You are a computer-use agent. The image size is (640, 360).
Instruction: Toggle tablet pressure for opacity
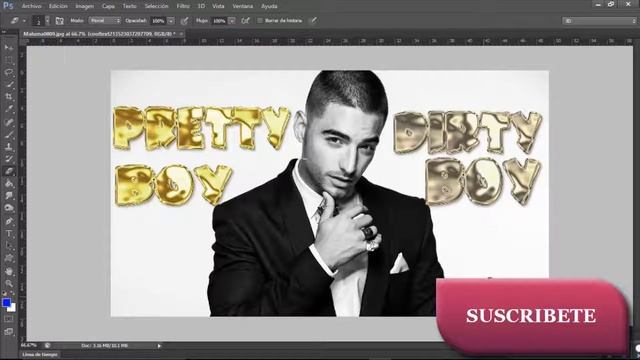click(x=184, y=20)
